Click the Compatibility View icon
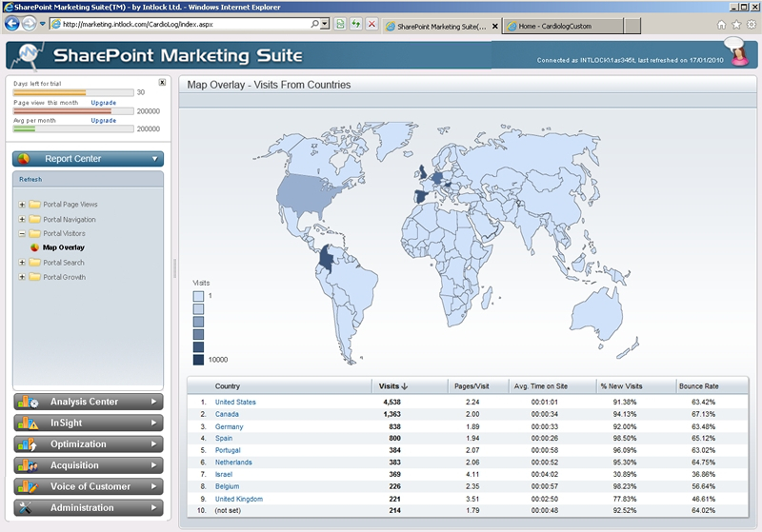The width and height of the screenshot is (762, 532). tap(340, 24)
